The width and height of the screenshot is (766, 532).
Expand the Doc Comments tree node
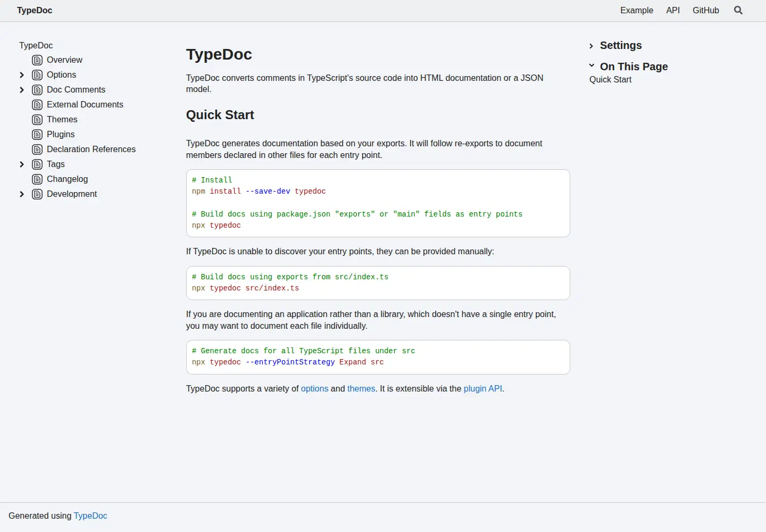(22, 90)
